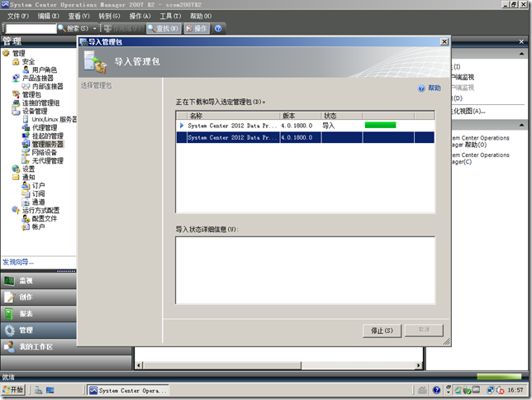532x400 pixels.
Task: Click the 发现向导 link
Action: tap(18, 262)
